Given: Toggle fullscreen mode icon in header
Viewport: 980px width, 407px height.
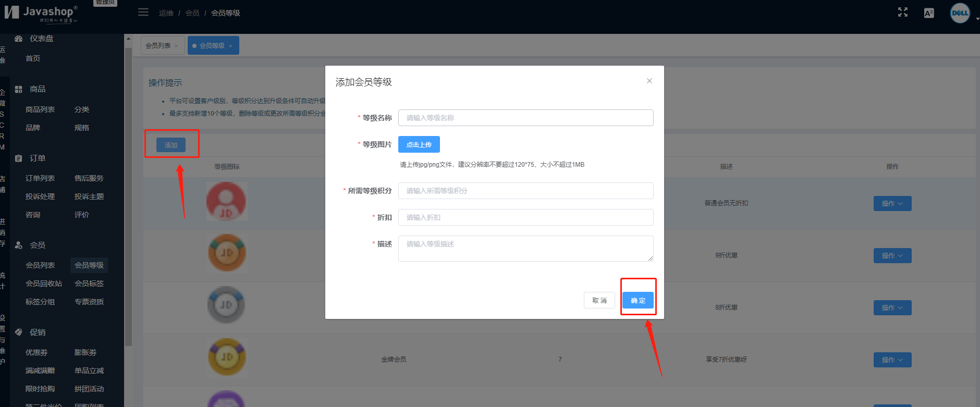Looking at the screenshot, I should (x=903, y=13).
